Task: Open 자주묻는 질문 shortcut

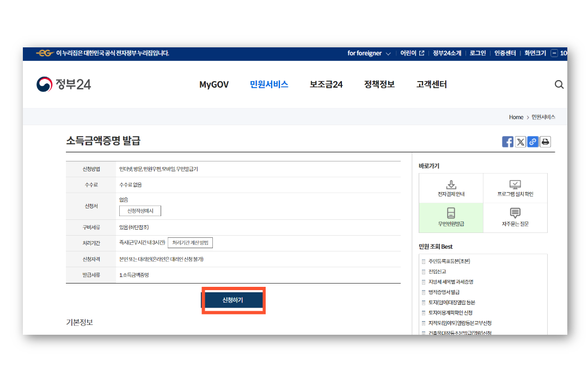Action: [x=515, y=218]
